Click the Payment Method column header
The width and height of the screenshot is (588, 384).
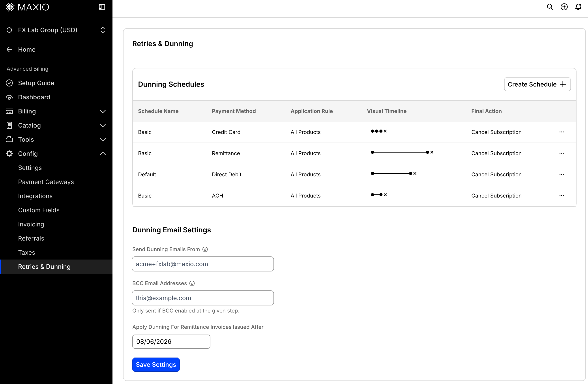pyautogui.click(x=234, y=111)
